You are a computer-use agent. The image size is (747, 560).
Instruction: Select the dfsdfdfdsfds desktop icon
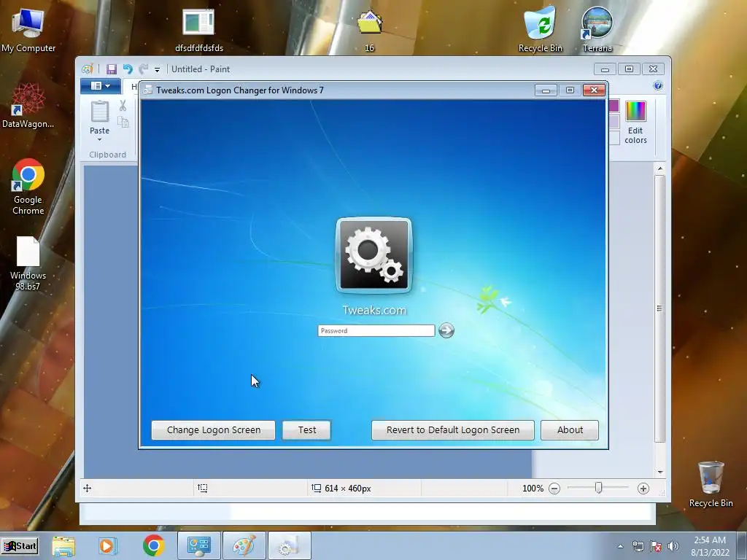(x=198, y=30)
